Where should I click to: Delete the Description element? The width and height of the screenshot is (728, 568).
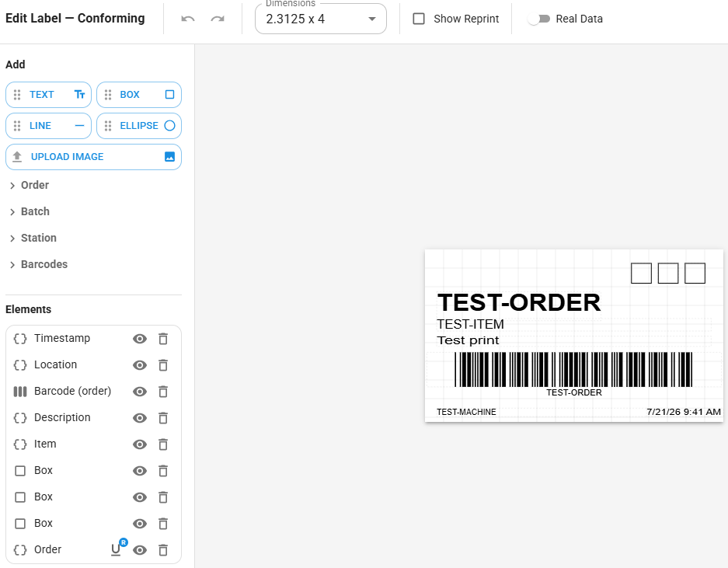click(163, 419)
